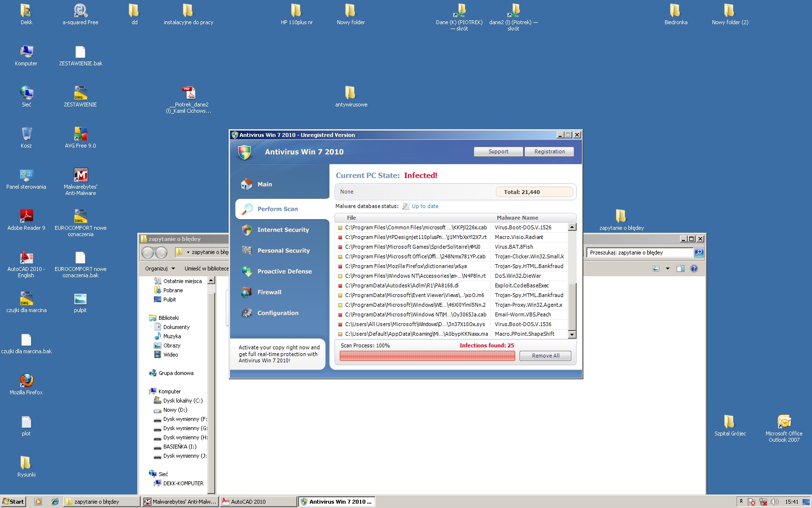Select Dysk lokalny (C:) in tree
The height and width of the screenshot is (508, 812).
click(183, 401)
